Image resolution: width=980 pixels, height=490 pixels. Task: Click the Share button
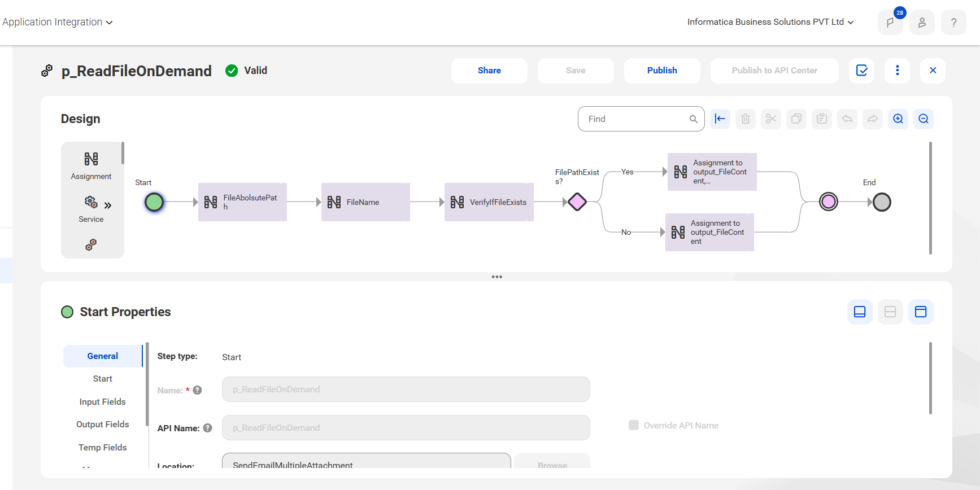tap(489, 71)
